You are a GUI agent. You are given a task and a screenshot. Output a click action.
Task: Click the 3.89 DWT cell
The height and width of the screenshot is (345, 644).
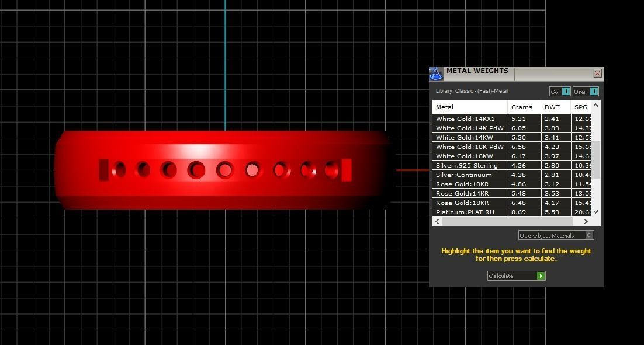click(556, 128)
